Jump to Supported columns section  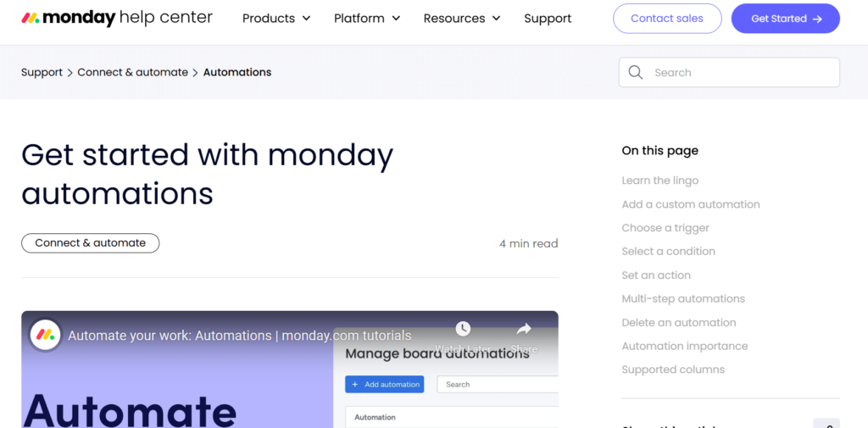(x=673, y=370)
